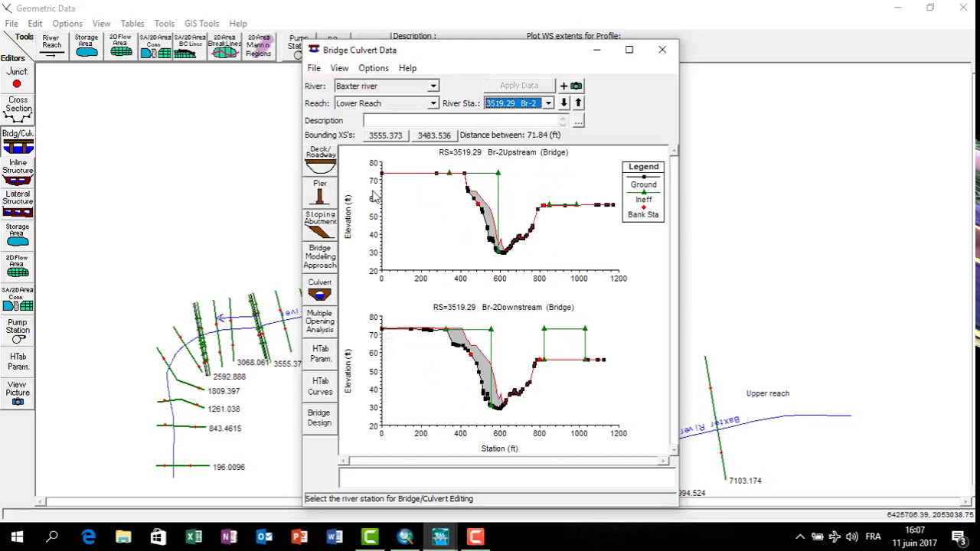Expand the River dropdown showing Baxter river
The width and height of the screenshot is (980, 551).
point(433,86)
